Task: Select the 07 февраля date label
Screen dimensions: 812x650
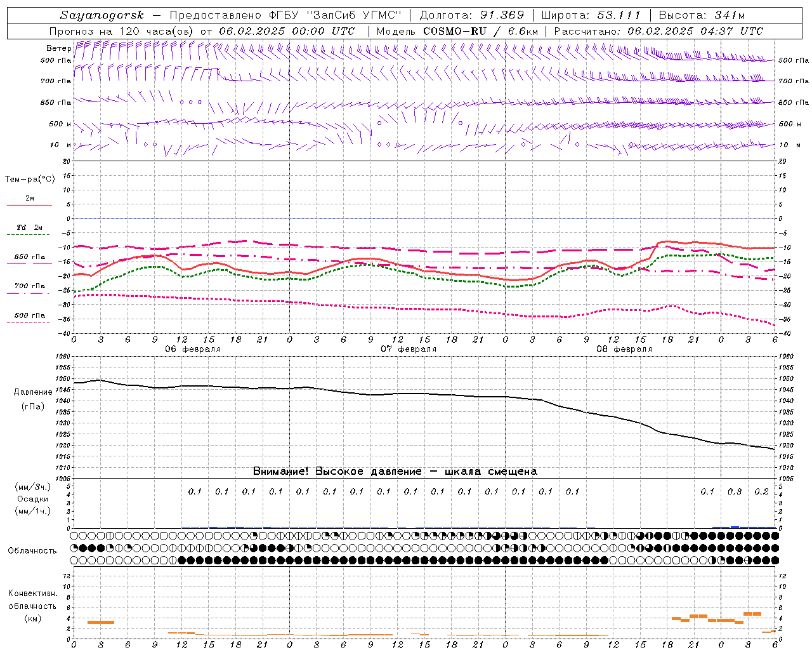Action: [409, 349]
